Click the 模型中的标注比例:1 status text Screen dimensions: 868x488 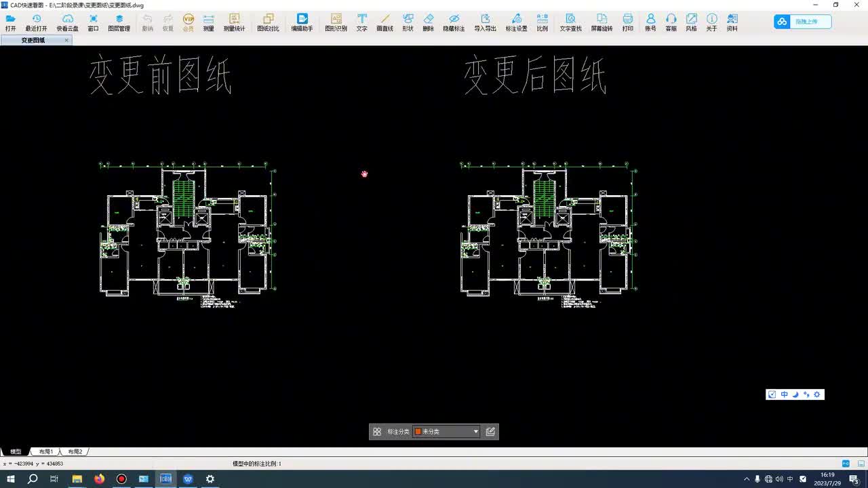(257, 464)
